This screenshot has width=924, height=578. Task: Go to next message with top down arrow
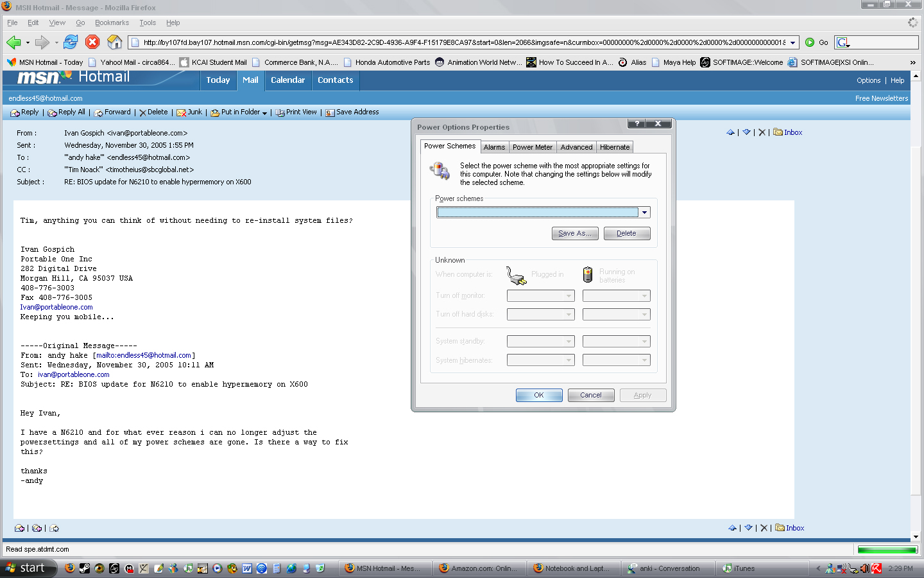click(x=746, y=132)
